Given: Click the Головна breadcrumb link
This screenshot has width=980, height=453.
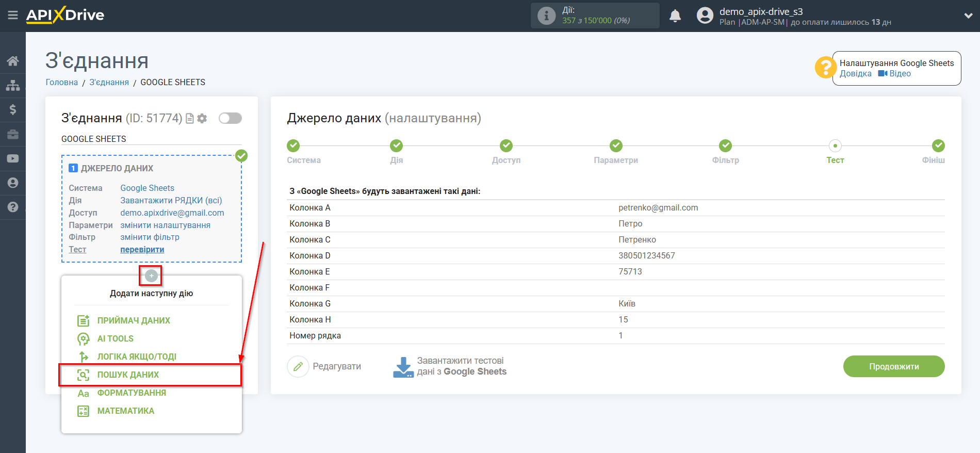Looking at the screenshot, I should (x=62, y=82).
